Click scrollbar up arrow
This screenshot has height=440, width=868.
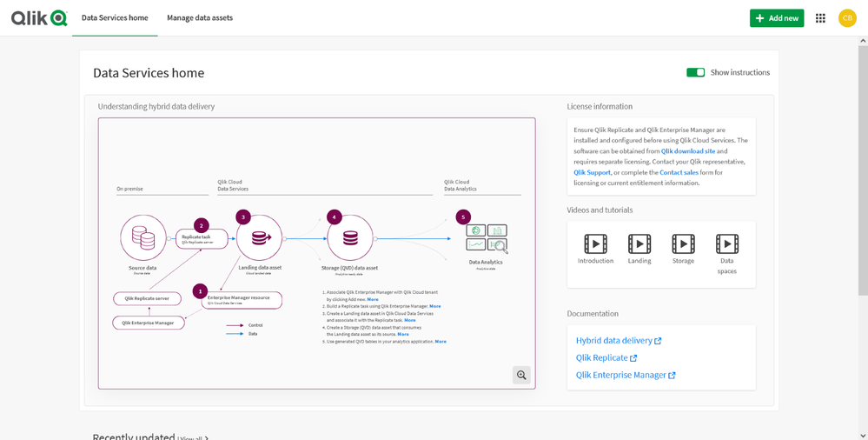(863, 41)
